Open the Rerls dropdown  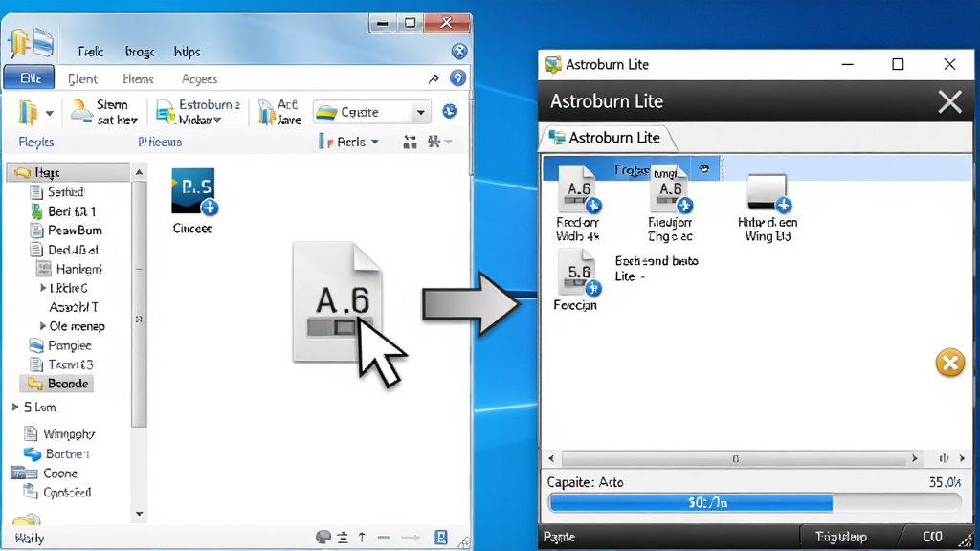(x=375, y=142)
